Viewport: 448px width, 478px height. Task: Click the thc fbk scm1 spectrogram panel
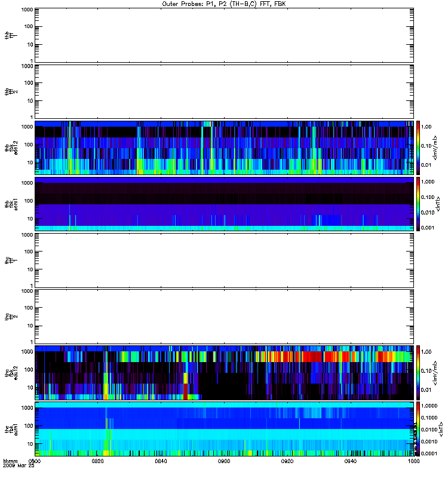(x=224, y=429)
